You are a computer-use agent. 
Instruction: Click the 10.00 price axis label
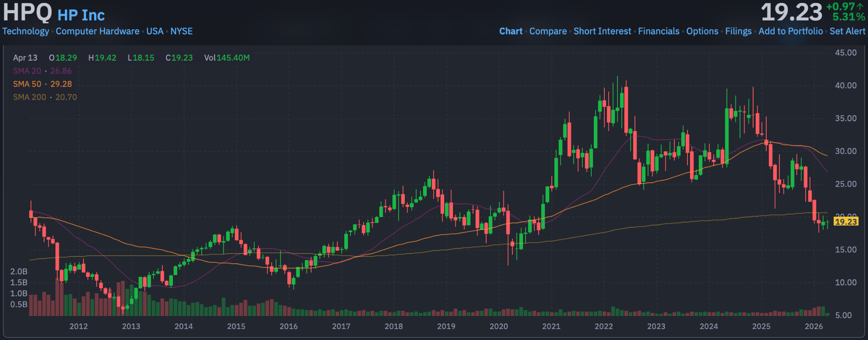[x=846, y=282]
